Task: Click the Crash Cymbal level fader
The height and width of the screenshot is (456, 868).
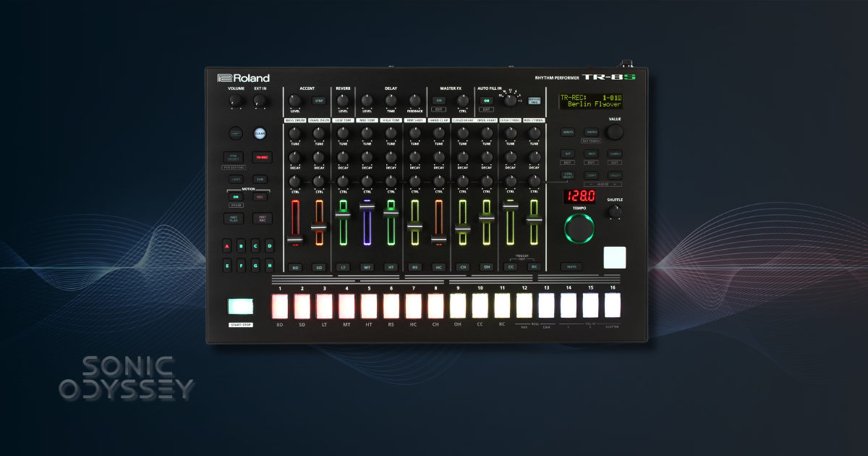Action: click(511, 224)
